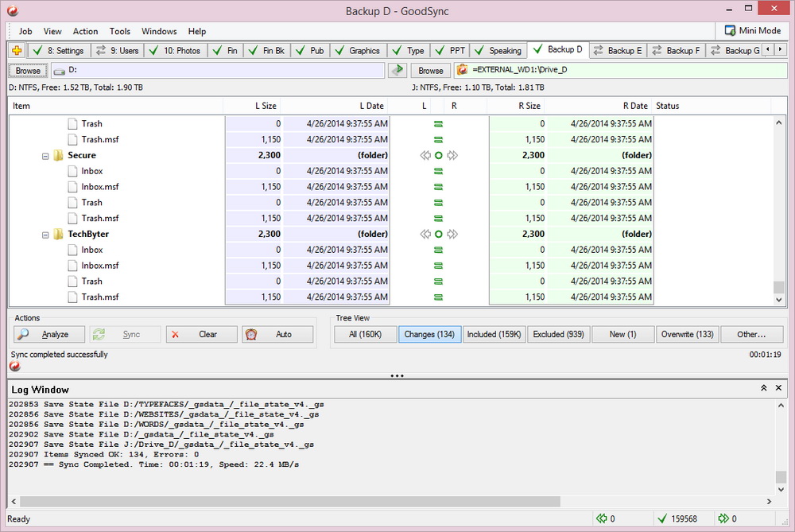
Task: Open the Windows menu
Action: (159, 31)
